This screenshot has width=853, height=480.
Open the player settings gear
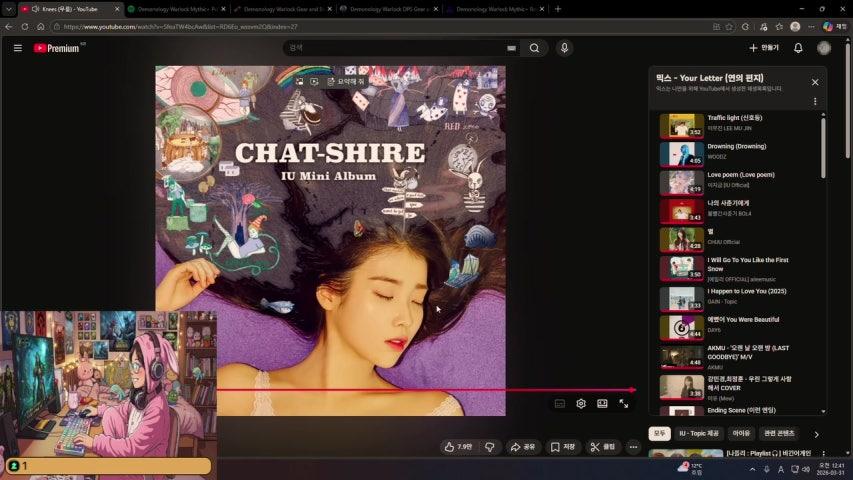581,404
